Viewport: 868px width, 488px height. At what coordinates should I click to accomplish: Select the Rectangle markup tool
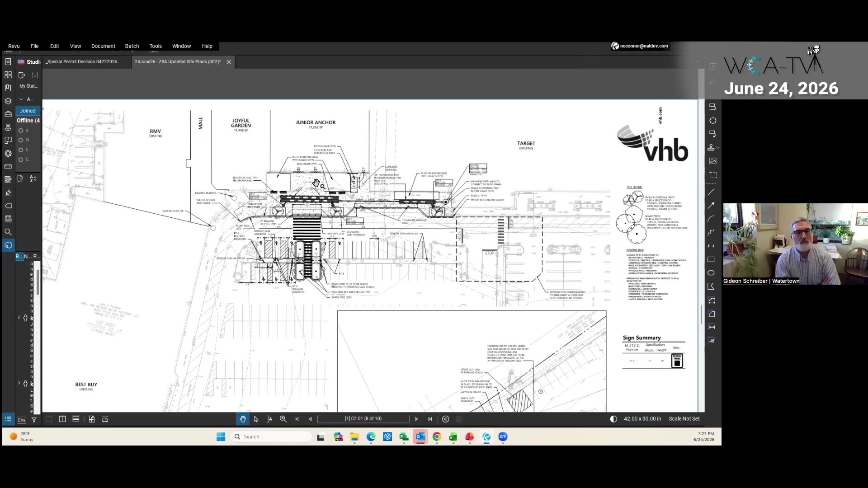pos(711,259)
